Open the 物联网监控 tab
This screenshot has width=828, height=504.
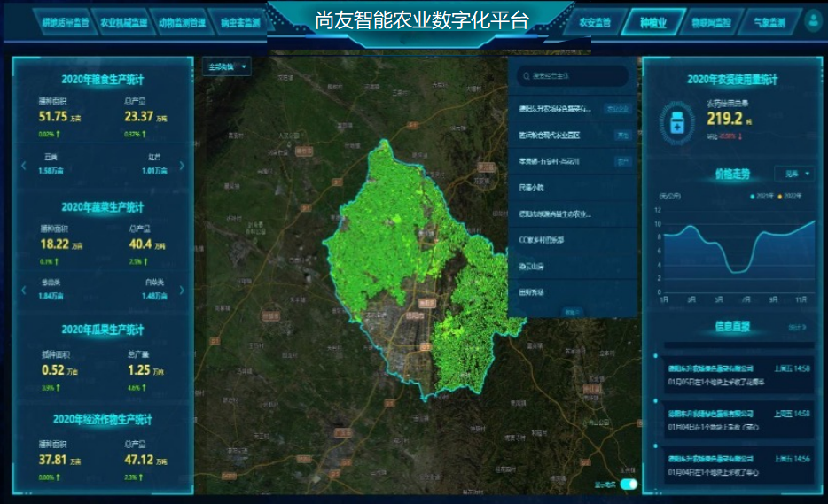pyautogui.click(x=711, y=23)
